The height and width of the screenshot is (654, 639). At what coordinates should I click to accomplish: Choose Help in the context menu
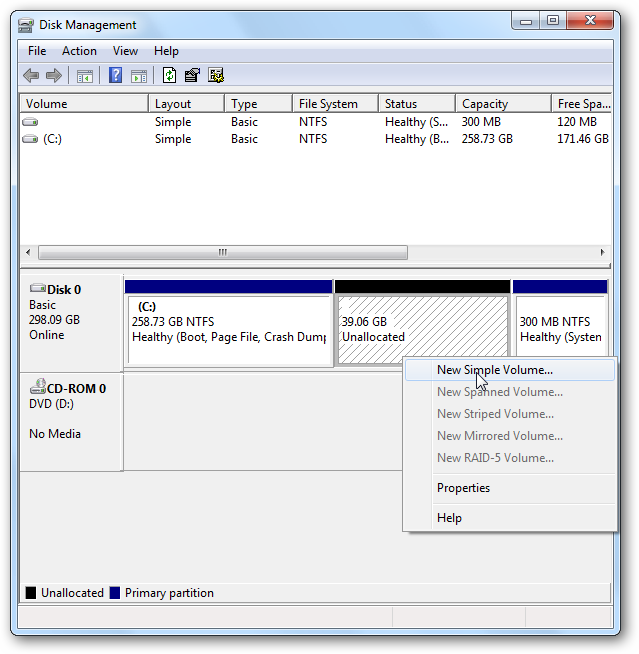pyautogui.click(x=510, y=518)
